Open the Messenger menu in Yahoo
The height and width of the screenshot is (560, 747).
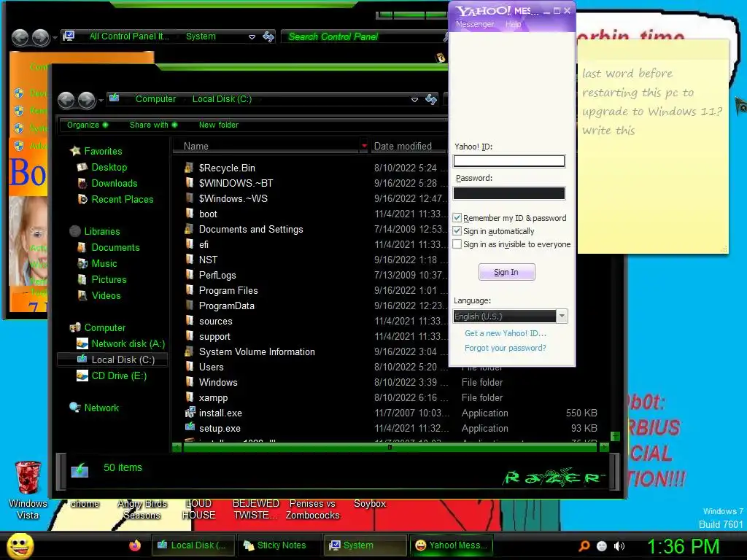[x=474, y=24]
